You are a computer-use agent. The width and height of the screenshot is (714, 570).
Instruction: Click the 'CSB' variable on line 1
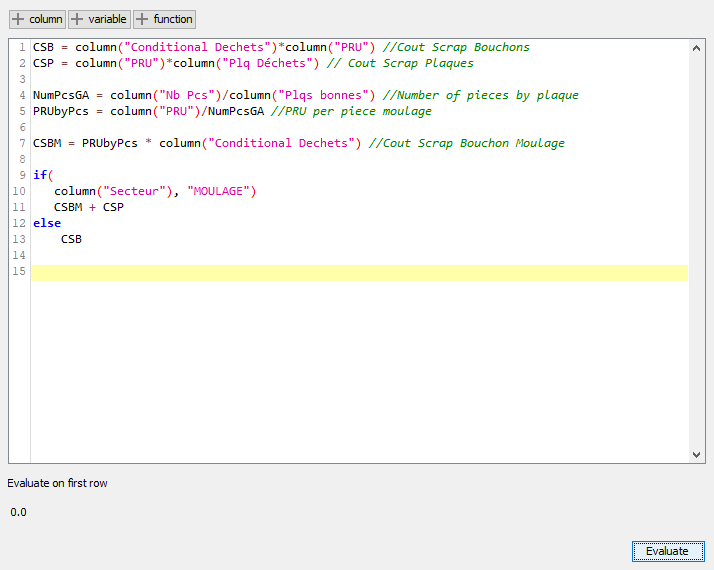click(43, 47)
